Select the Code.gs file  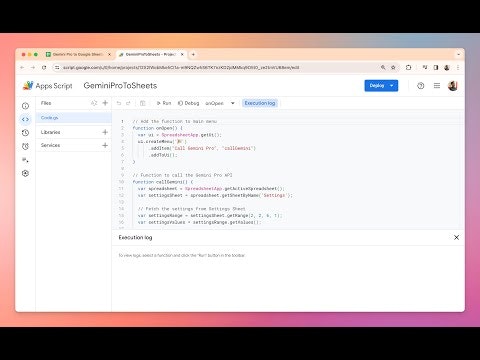73,118
